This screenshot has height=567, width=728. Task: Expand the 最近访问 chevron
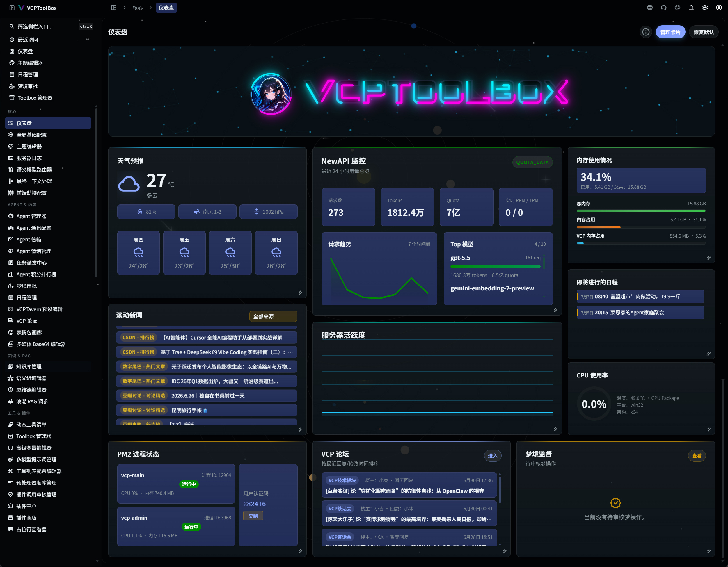(88, 39)
